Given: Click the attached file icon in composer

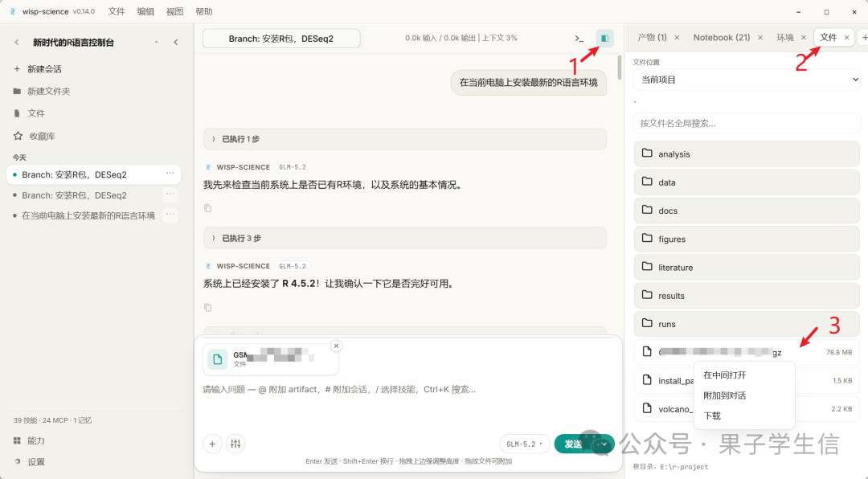Looking at the screenshot, I should click(x=218, y=358).
